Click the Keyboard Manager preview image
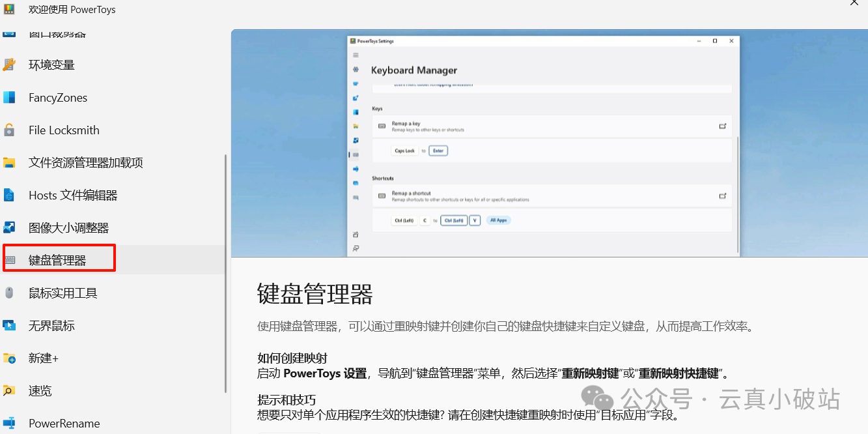The width and height of the screenshot is (868, 434). [550, 143]
